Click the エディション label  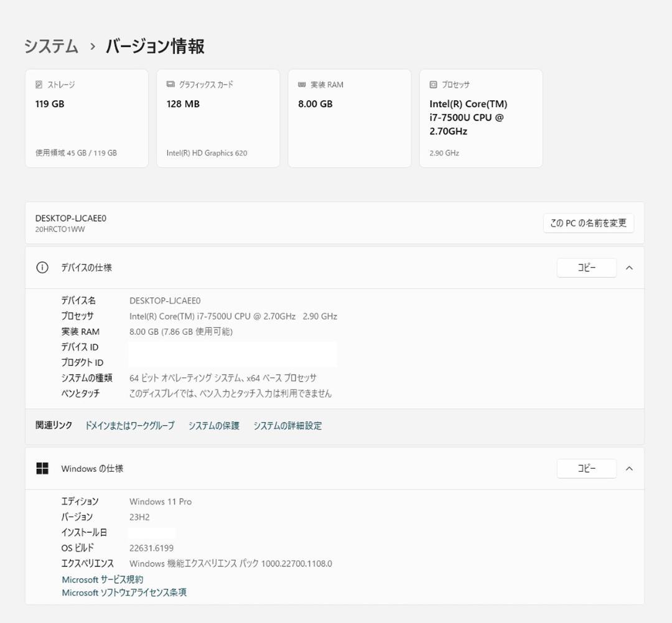(80, 501)
